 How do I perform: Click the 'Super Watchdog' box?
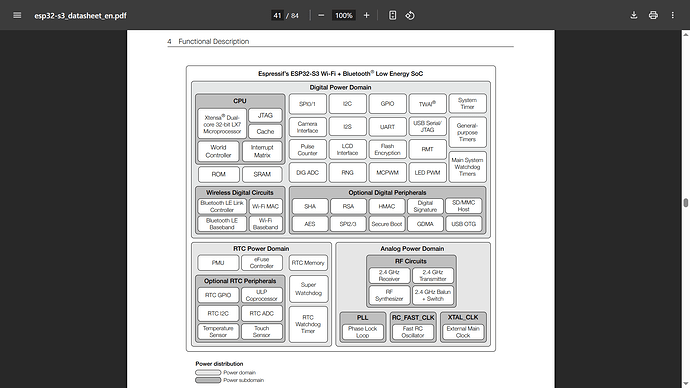[308, 289]
